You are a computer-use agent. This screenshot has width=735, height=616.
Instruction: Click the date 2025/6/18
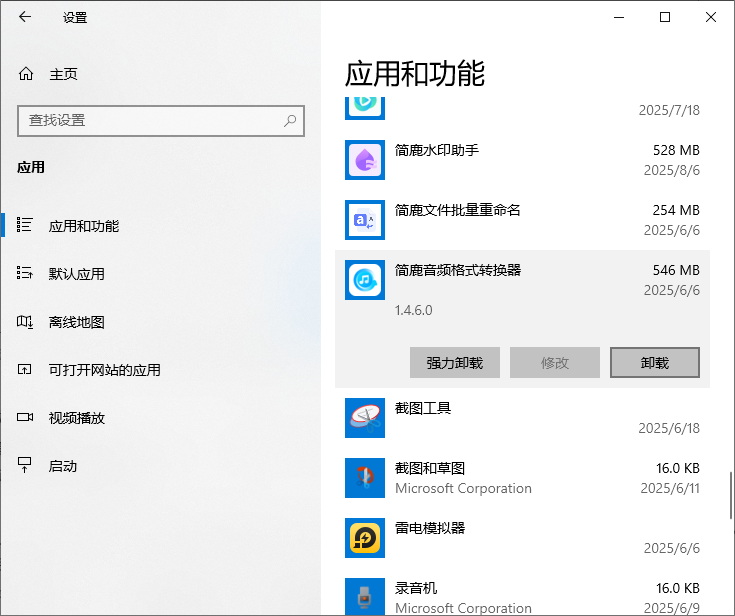(x=669, y=428)
